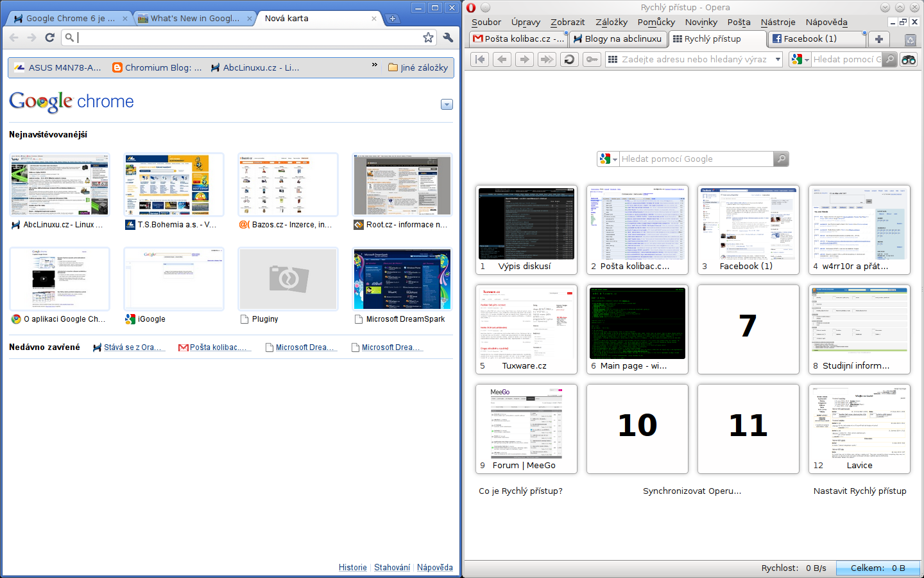This screenshot has width=924, height=578.
Task: Open the ASUS M4N78-A bookmark
Action: [57, 67]
